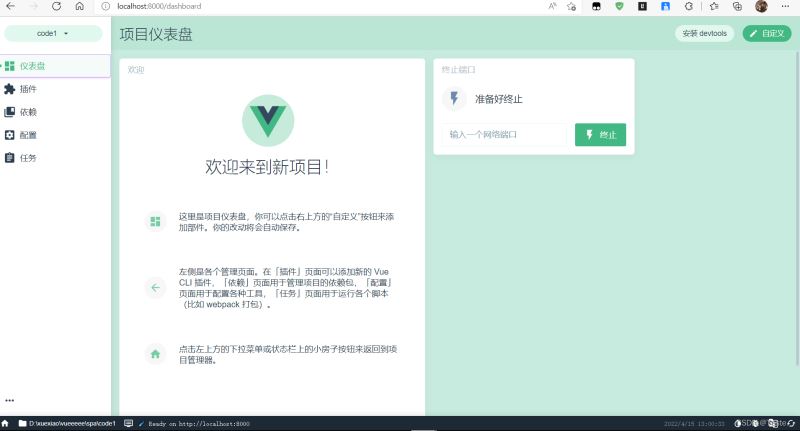This screenshot has width=800, height=431.
Task: Click the browser home button
Action: pos(80,6)
